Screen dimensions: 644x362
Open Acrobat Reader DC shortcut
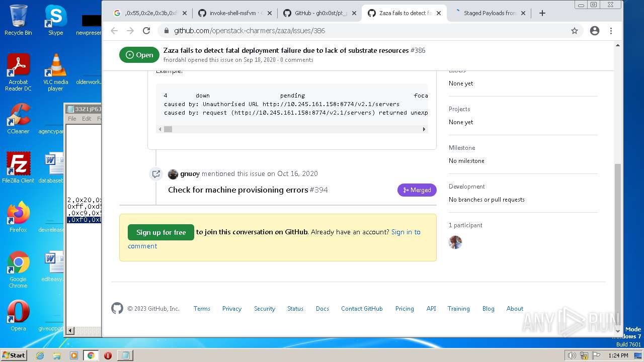pos(18,72)
